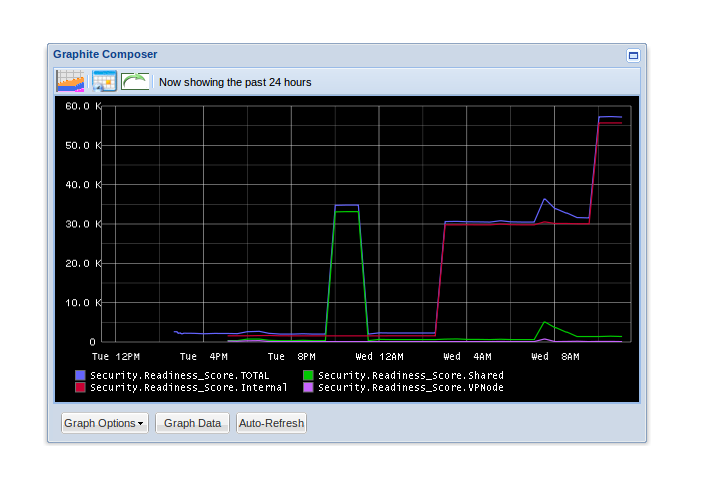717x489 pixels.
Task: Click the purple VPNode legend swatch
Action: tap(308, 387)
